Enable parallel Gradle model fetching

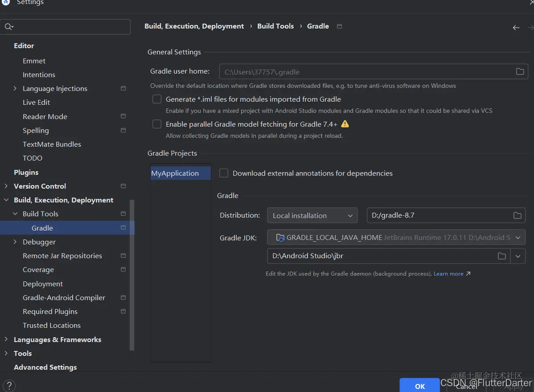coord(156,124)
